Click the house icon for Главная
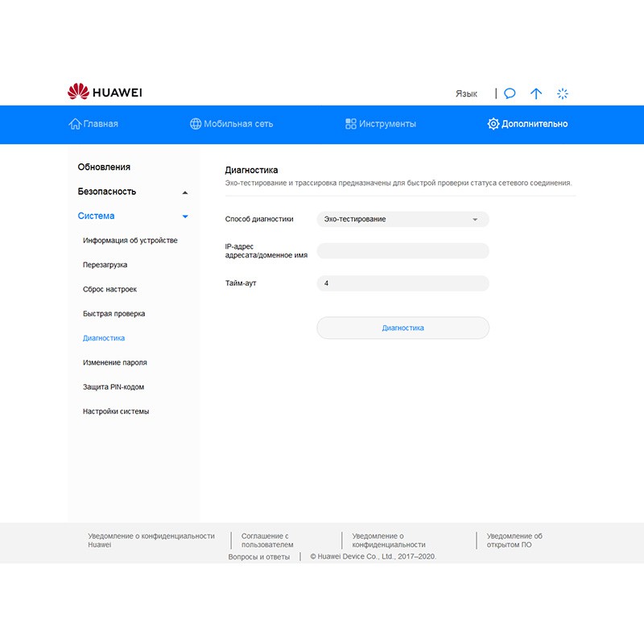The width and height of the screenshot is (644, 644). click(x=75, y=124)
